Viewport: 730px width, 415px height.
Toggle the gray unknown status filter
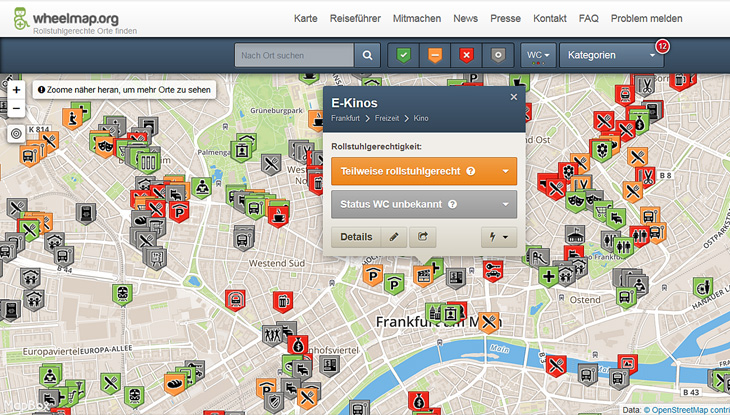click(x=498, y=55)
